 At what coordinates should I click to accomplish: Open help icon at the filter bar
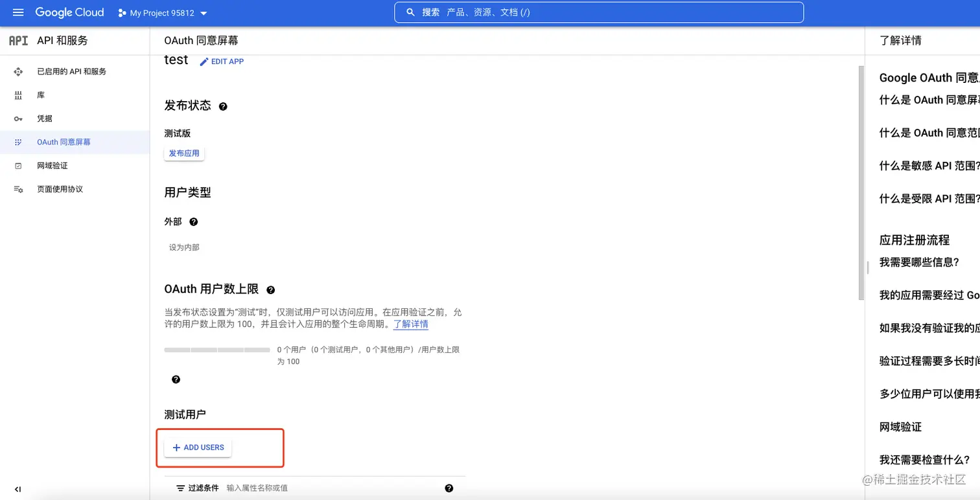(x=449, y=488)
